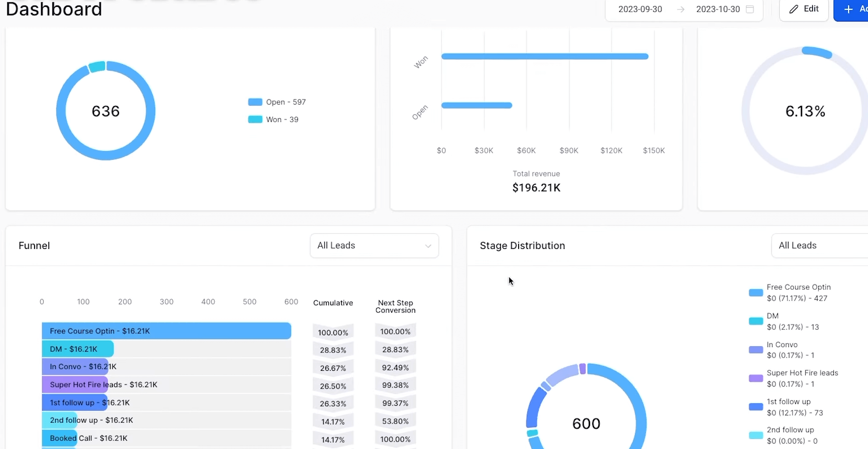Click the Cumulative column header

[333, 303]
